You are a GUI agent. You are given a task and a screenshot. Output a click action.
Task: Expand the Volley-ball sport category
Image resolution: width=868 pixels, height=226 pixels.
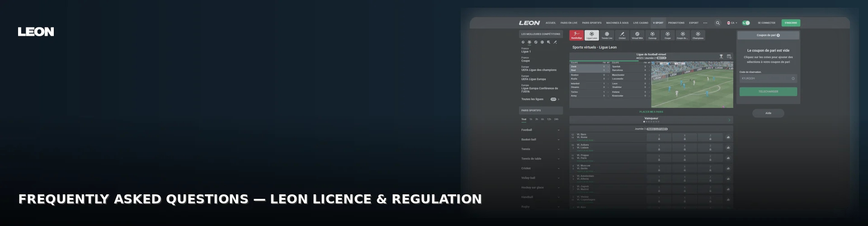pos(541,178)
